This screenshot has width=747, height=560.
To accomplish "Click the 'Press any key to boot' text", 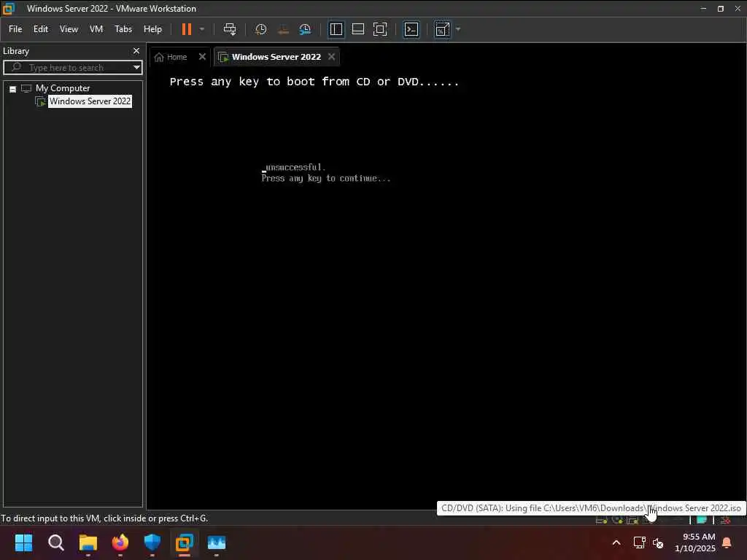I will pyautogui.click(x=314, y=82).
